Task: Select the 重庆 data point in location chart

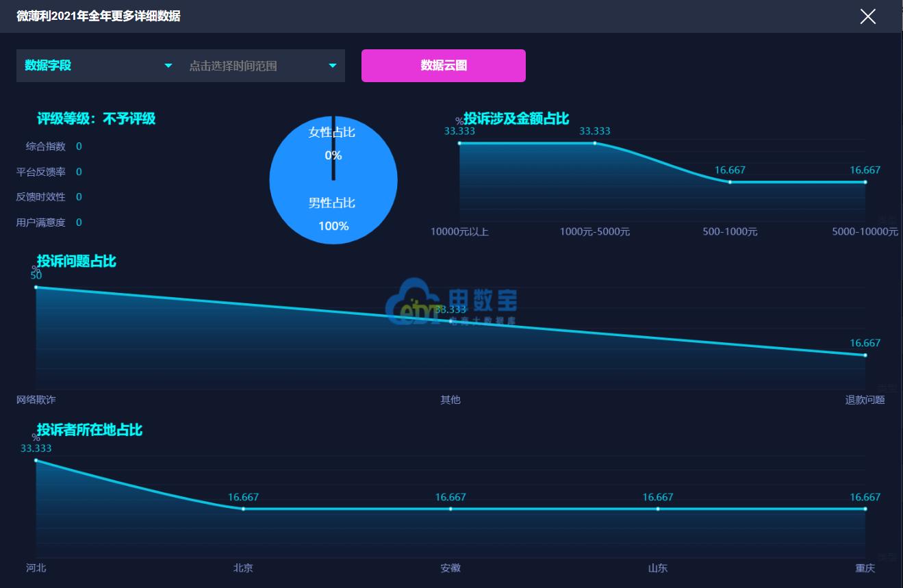Action: pyautogui.click(x=865, y=509)
